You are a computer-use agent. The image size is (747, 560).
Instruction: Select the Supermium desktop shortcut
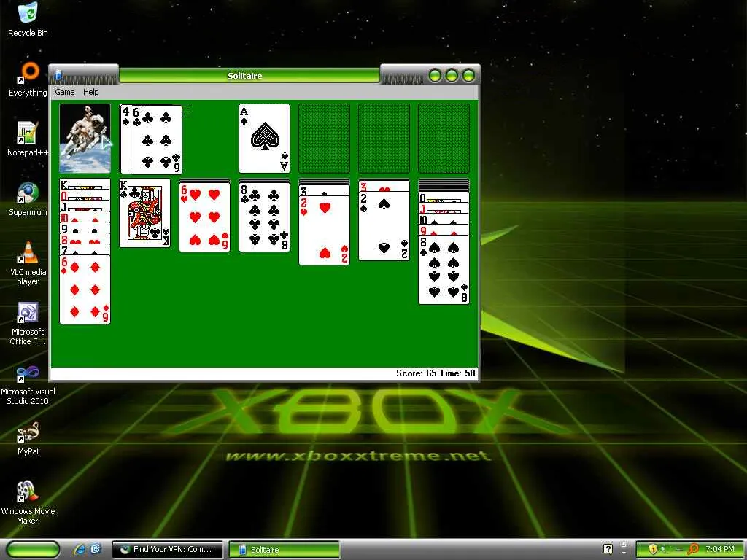pos(28,199)
